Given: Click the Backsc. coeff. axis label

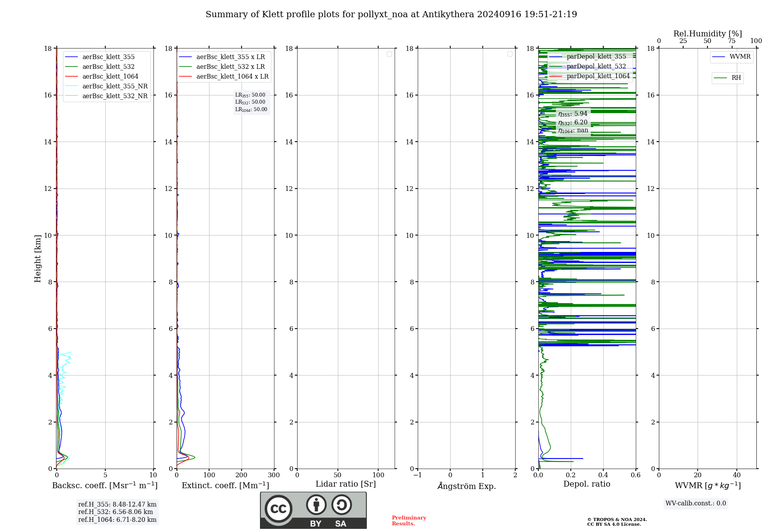Looking at the screenshot, I should 105,485.
